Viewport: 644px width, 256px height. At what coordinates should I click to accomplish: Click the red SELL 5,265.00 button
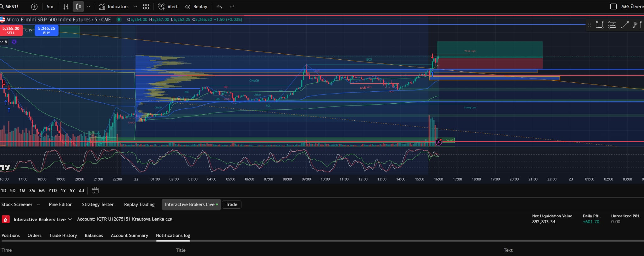pyautogui.click(x=11, y=30)
